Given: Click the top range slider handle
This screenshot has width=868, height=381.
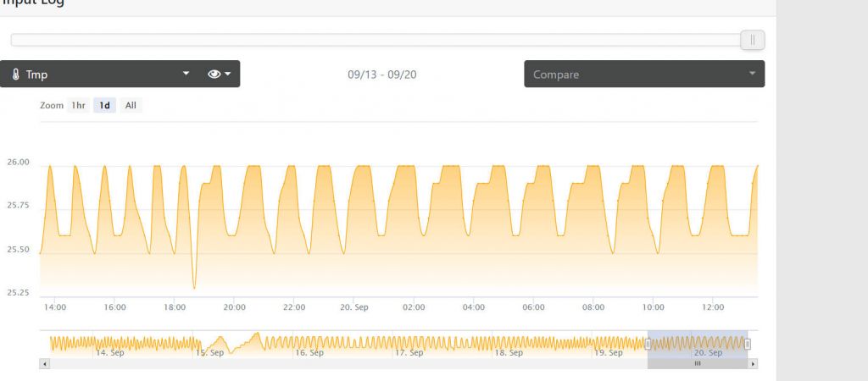Looking at the screenshot, I should point(752,40).
